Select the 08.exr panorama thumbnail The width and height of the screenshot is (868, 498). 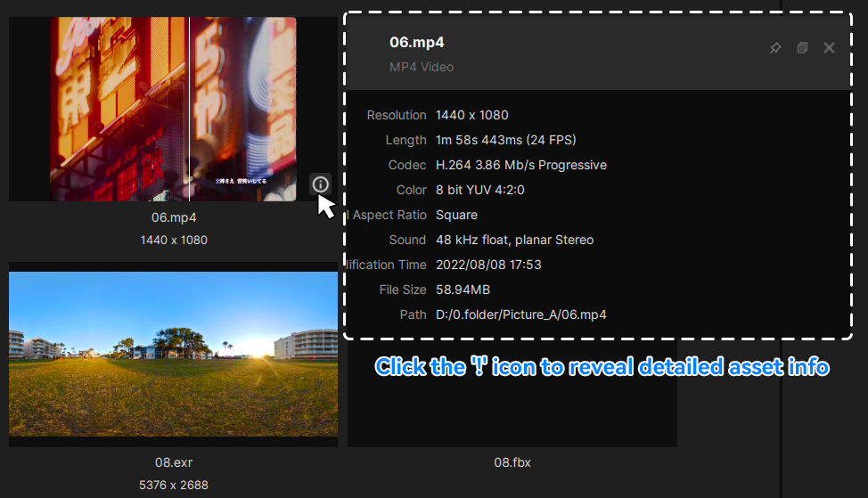(173, 355)
